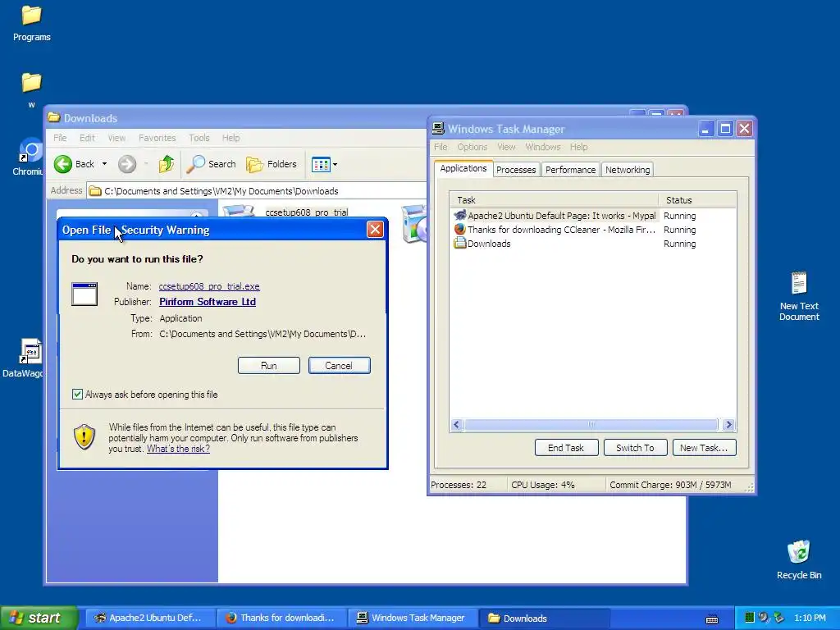Click the Windows Task Manager taskbar button
Viewport: 840px width, 630px height.
(x=413, y=619)
